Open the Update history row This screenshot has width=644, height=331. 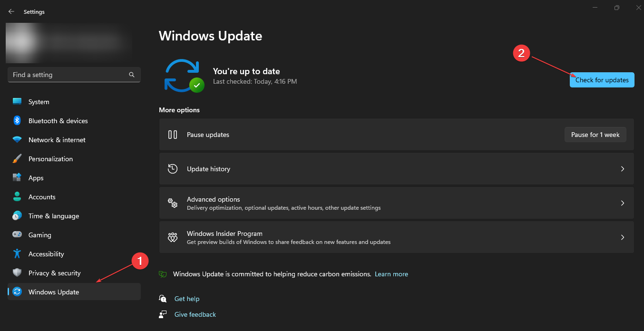coord(396,169)
